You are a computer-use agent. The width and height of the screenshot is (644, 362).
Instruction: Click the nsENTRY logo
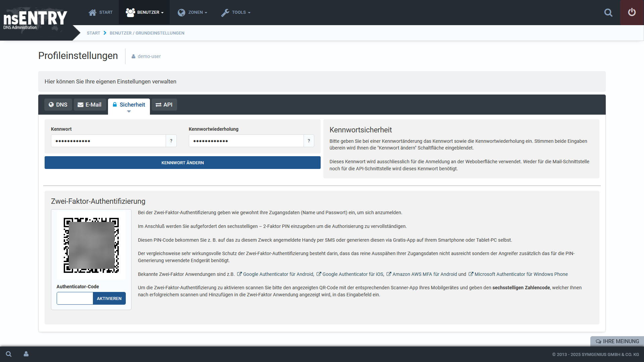click(35, 19)
